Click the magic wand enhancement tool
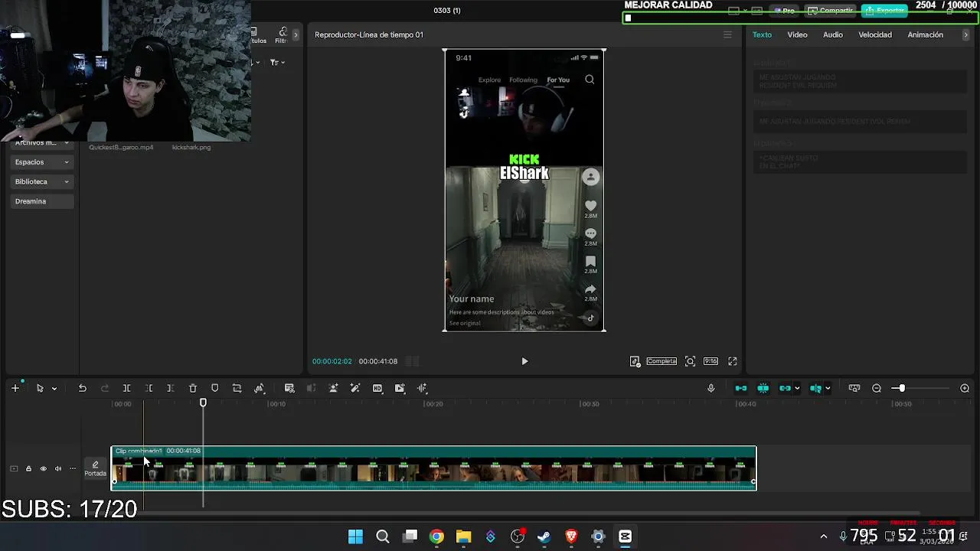 (355, 388)
